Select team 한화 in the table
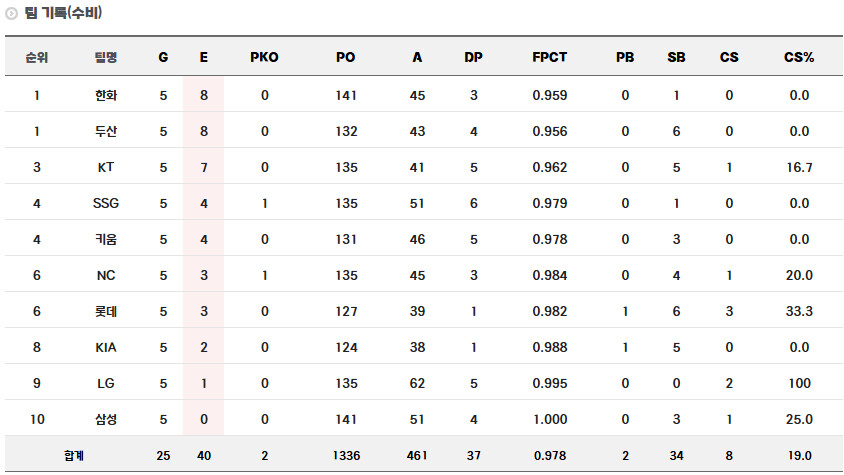 tap(106, 95)
